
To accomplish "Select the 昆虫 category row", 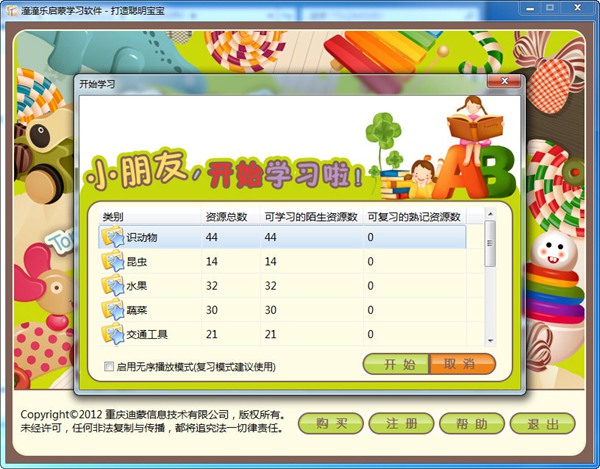I will [x=282, y=261].
